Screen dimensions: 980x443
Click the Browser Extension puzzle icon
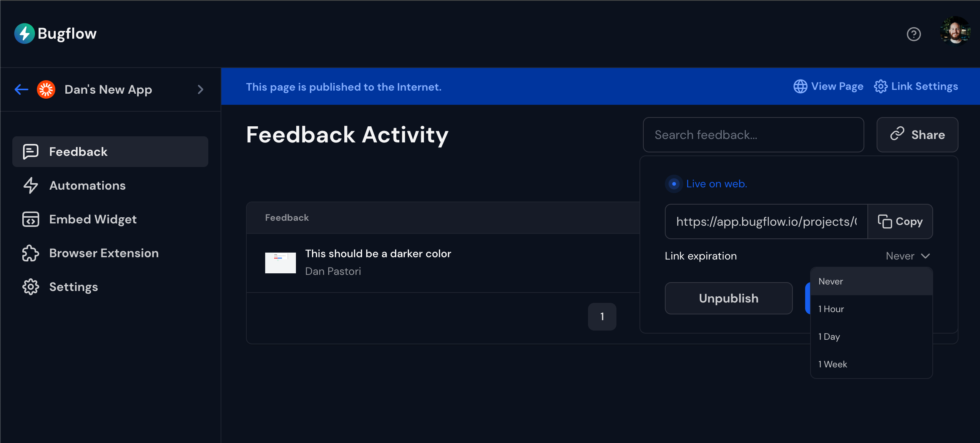(31, 253)
